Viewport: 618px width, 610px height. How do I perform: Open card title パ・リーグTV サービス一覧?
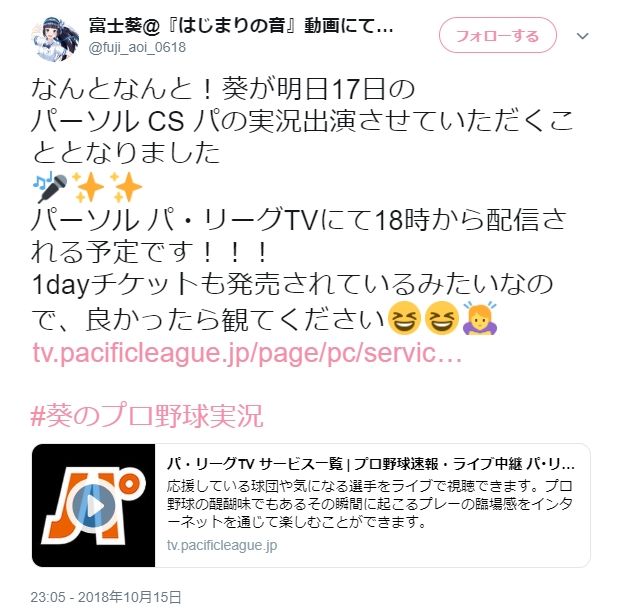coord(370,464)
